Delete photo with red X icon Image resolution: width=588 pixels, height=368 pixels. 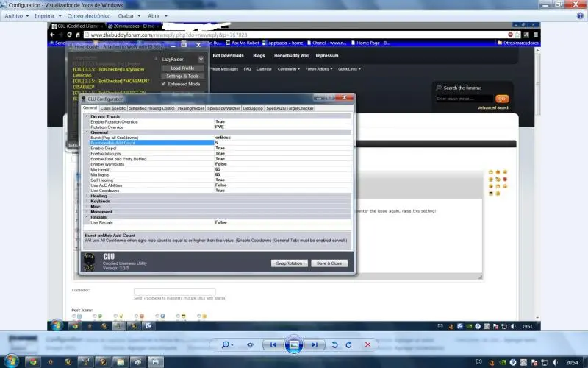click(x=368, y=344)
